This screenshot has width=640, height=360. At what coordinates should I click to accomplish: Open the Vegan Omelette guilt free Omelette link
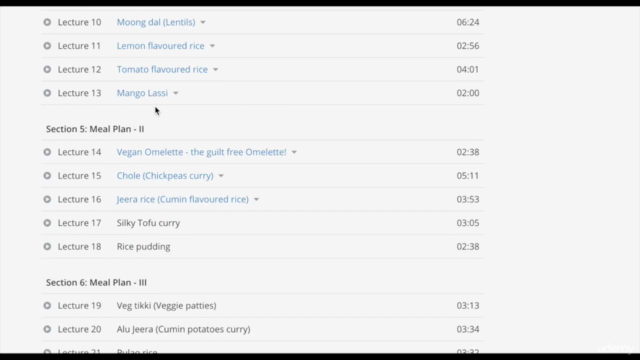[x=202, y=152]
